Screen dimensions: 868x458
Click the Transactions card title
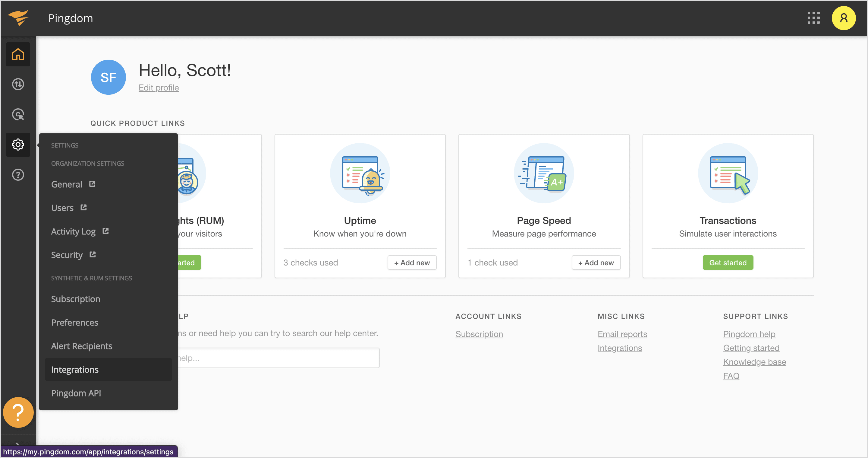coord(728,221)
